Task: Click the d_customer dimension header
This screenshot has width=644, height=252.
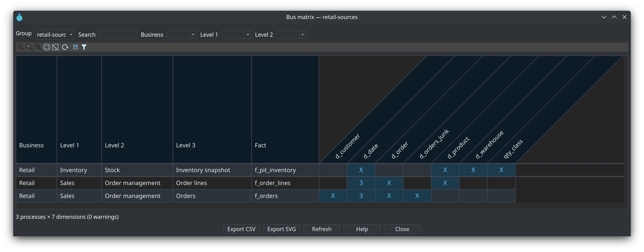Action: [347, 146]
